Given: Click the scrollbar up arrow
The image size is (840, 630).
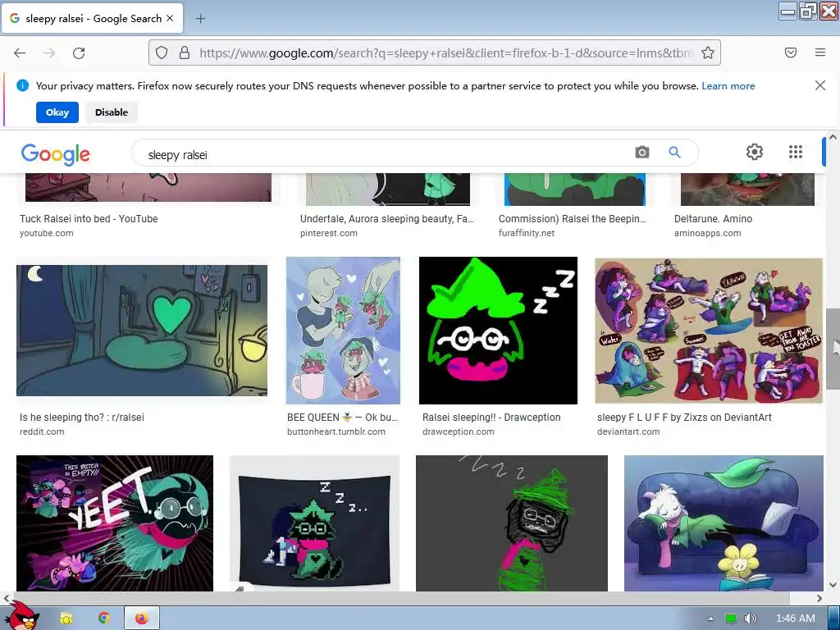Looking at the screenshot, I should [833, 137].
